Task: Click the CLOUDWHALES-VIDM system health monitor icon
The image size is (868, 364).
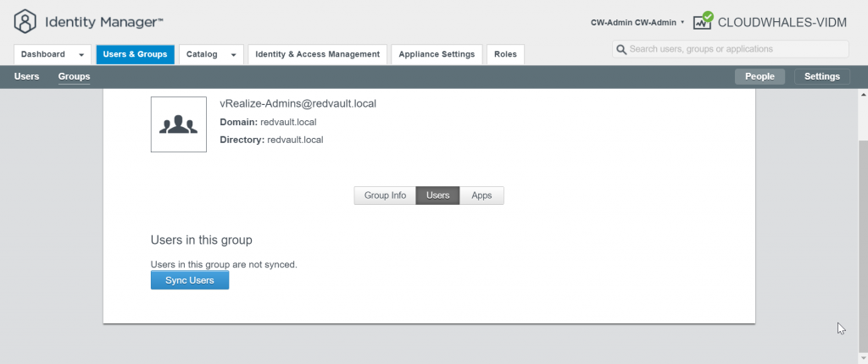Action: tap(703, 21)
